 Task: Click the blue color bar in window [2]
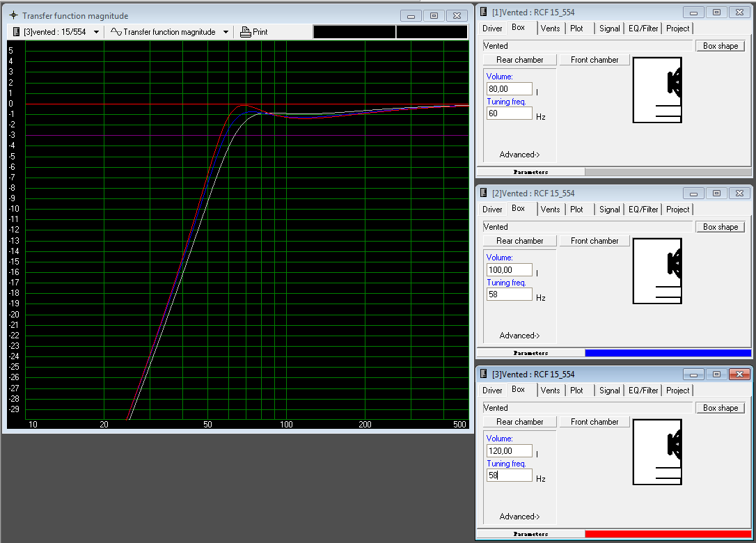click(x=668, y=352)
